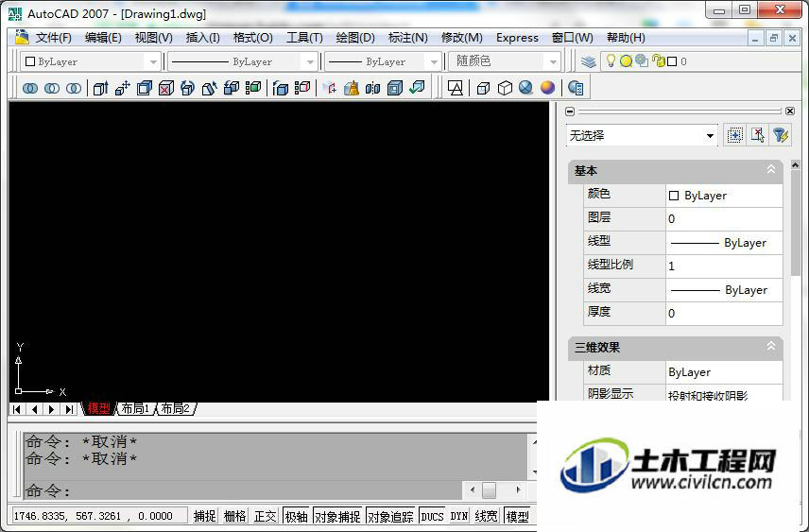Viewport: 809px width, 532px height.
Task: Select the Color Faces tool
Action: [253, 88]
